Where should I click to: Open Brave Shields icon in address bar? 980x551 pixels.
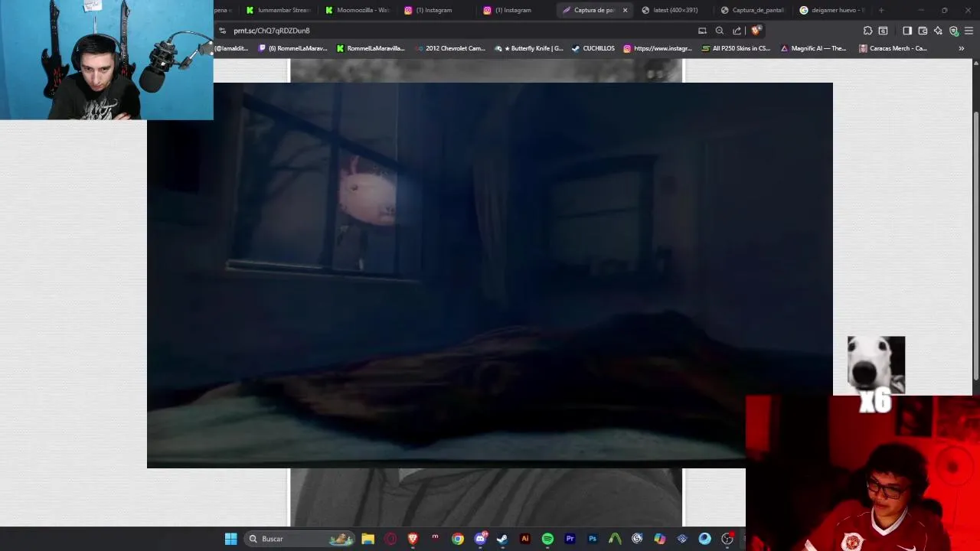click(x=756, y=31)
